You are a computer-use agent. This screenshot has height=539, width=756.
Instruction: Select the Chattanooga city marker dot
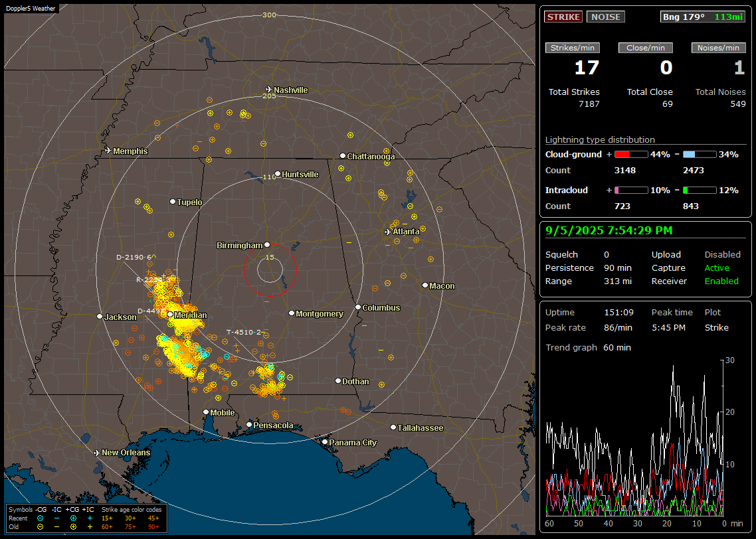(343, 155)
